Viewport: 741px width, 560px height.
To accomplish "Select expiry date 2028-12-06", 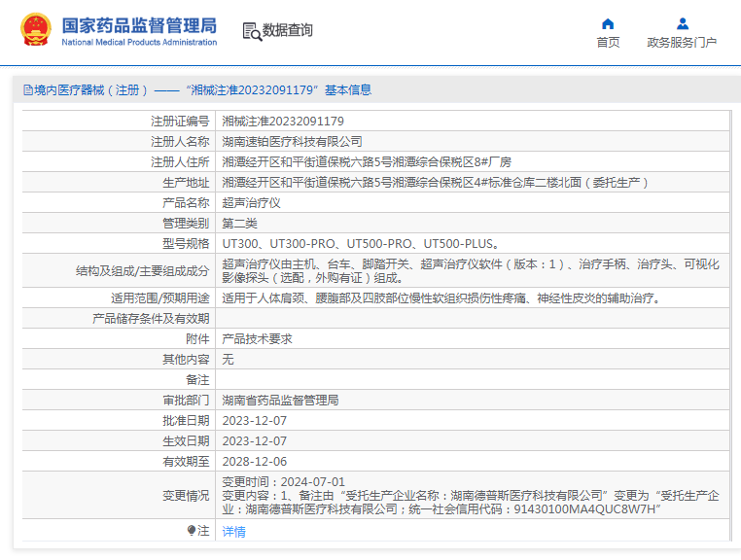I will coord(254,461).
